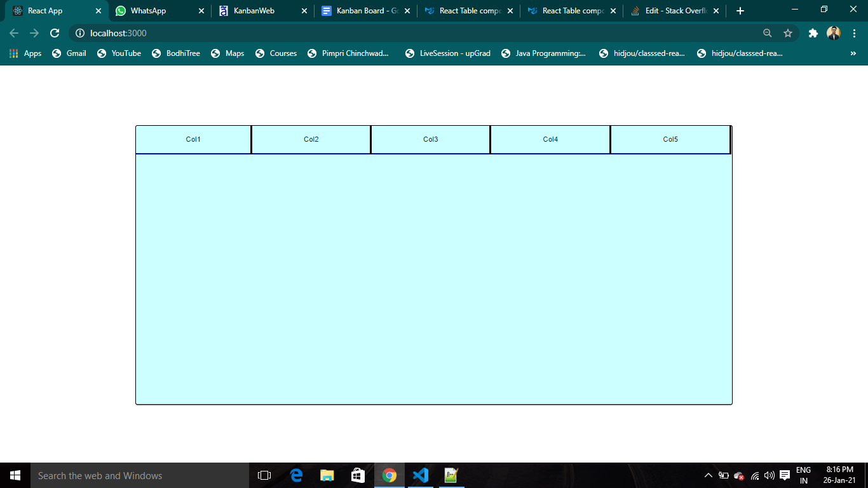Open Visual Studio Code from the taskbar
Screen dimensions: 868x488
click(420, 475)
